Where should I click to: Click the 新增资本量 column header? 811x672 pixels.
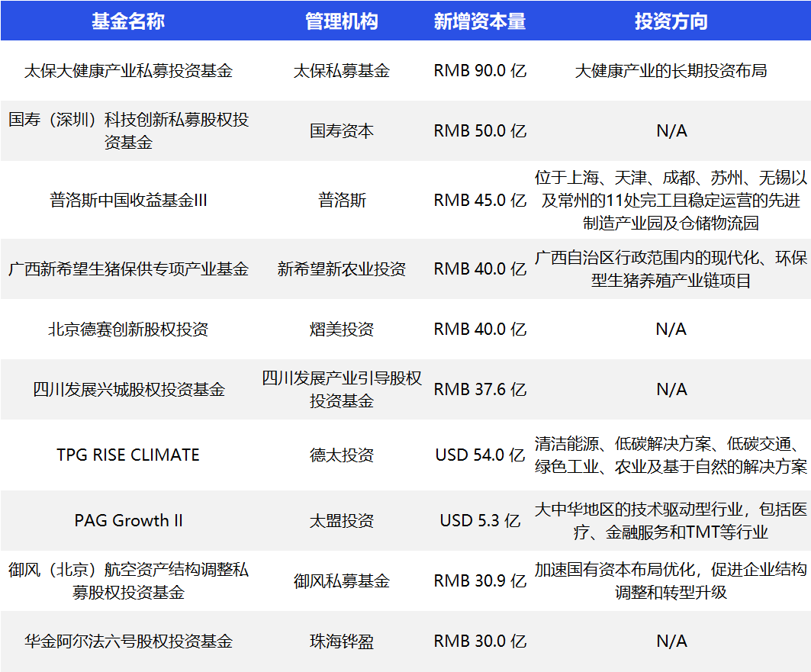pos(480,21)
